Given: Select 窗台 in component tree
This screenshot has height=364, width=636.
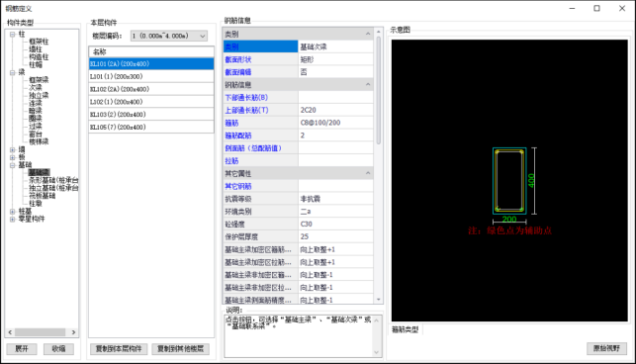Looking at the screenshot, I should tap(36, 134).
